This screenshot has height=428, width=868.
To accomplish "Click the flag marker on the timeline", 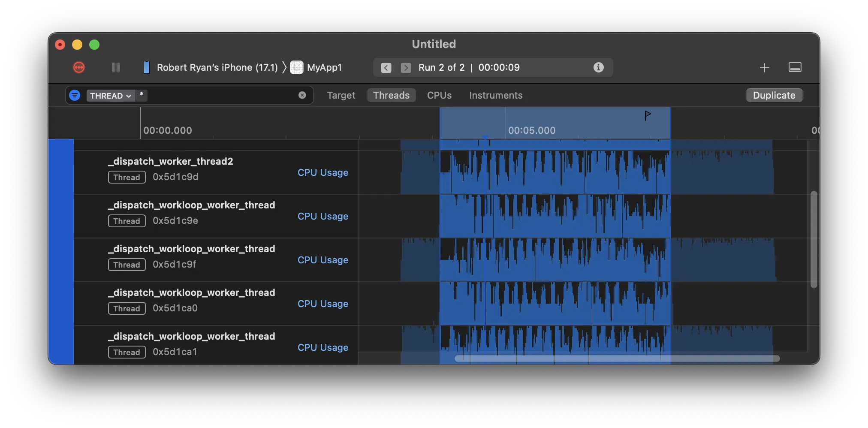I will coord(648,115).
